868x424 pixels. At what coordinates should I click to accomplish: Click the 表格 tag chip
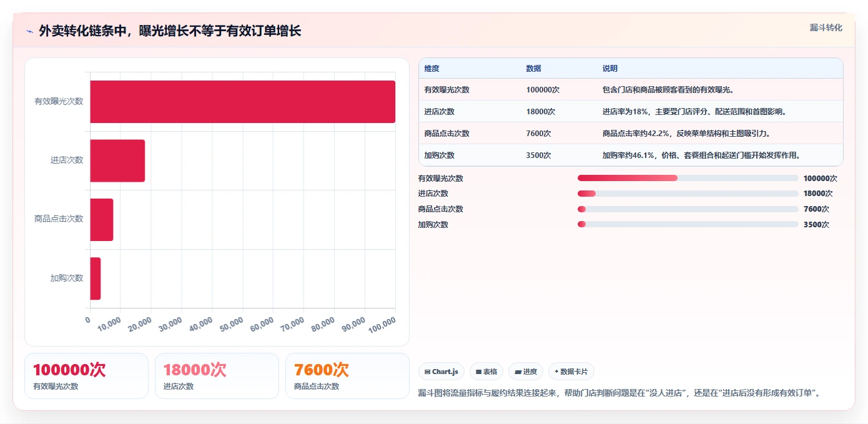pyautogui.click(x=486, y=372)
